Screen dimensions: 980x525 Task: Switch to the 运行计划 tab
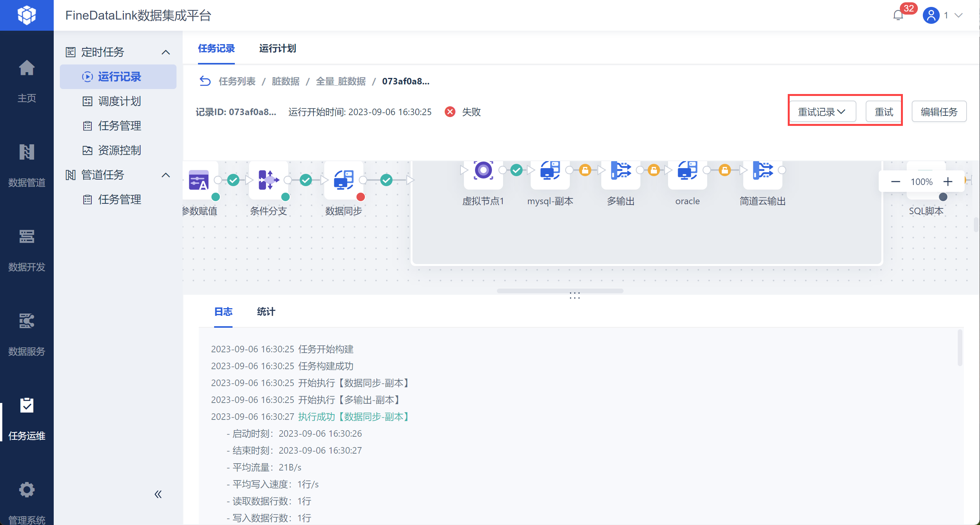point(277,48)
